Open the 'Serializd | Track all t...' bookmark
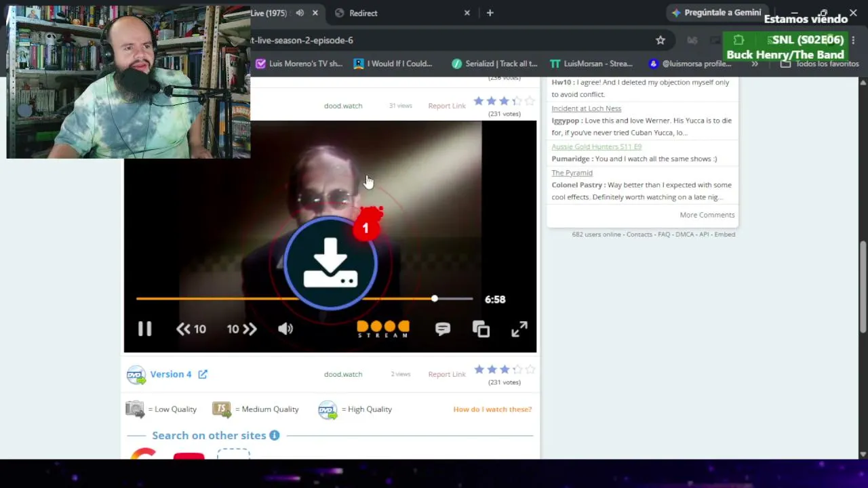868x488 pixels. (x=494, y=64)
